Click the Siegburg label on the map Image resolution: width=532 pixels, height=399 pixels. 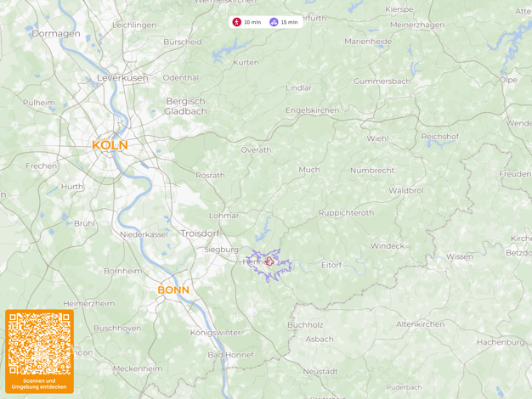click(221, 250)
